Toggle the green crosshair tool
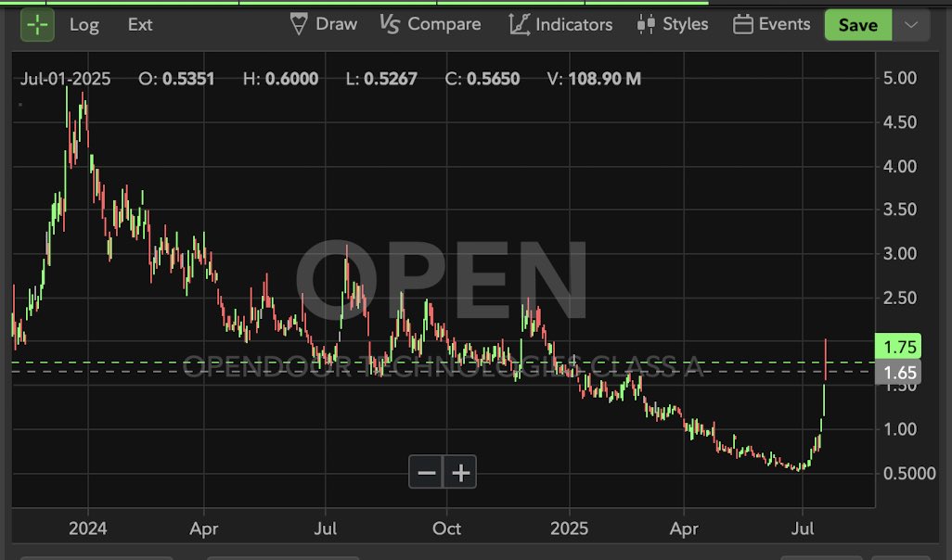952x560 pixels. click(x=37, y=25)
